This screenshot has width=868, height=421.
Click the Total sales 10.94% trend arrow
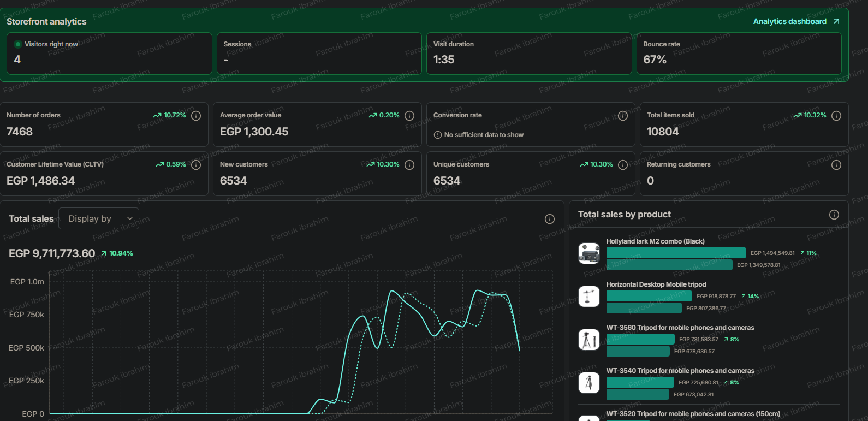click(104, 253)
